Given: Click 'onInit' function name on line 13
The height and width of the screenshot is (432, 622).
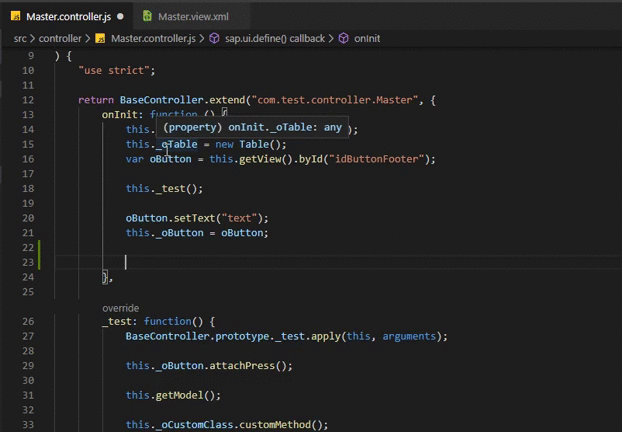Looking at the screenshot, I should click(119, 115).
